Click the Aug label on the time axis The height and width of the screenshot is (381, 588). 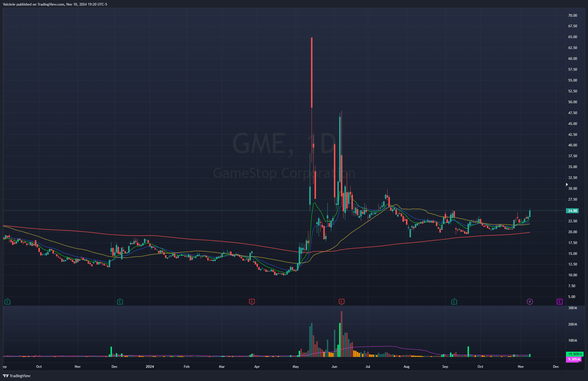click(407, 367)
